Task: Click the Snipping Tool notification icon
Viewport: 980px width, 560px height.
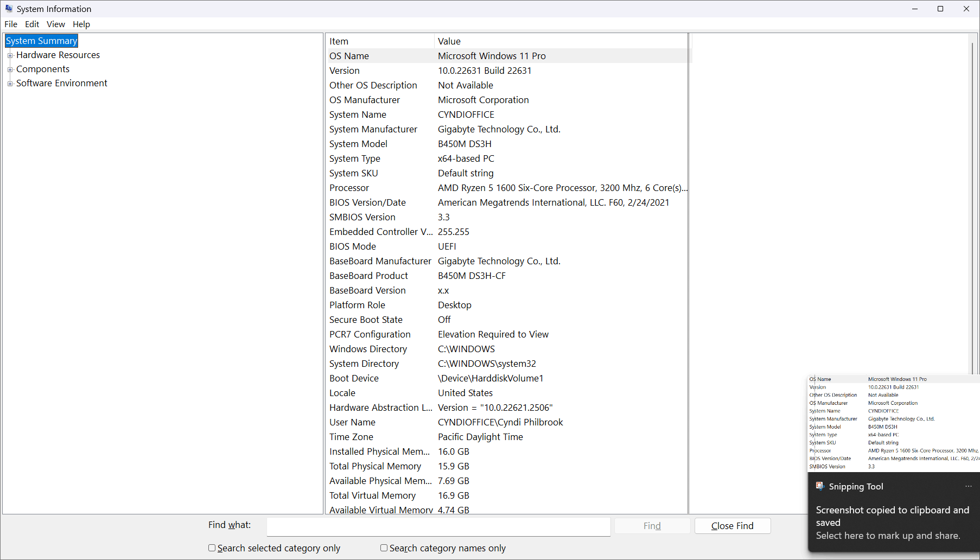Action: click(x=820, y=486)
